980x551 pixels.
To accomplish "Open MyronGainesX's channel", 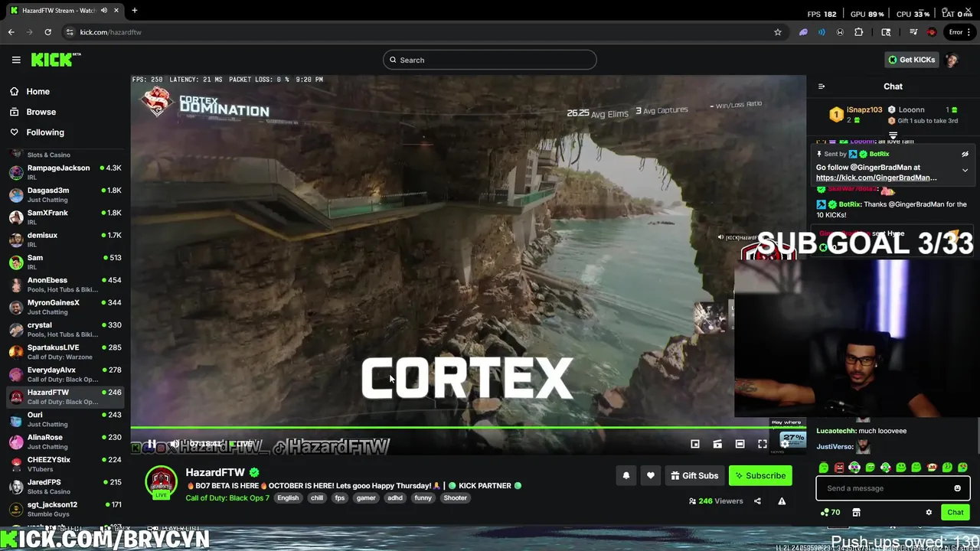I will (x=65, y=308).
